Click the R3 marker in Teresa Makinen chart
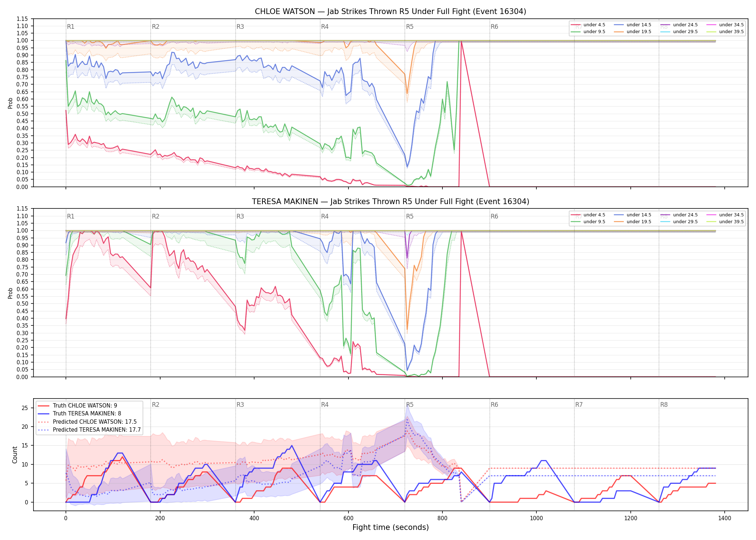The image size is (756, 540). [240, 216]
